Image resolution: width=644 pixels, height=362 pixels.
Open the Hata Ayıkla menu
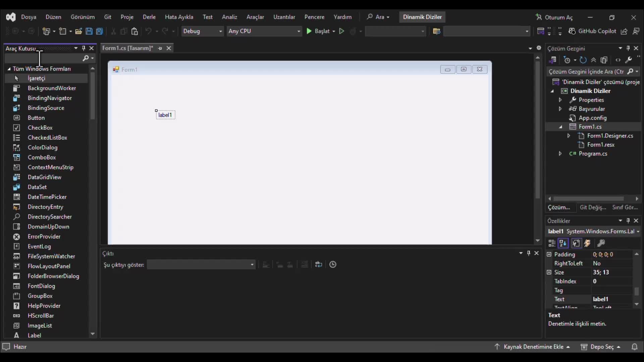tap(179, 17)
